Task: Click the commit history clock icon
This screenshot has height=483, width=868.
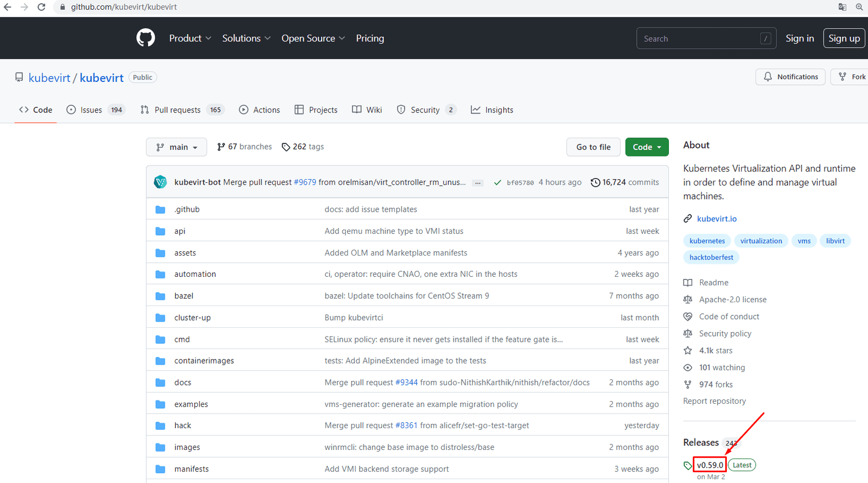Action: pos(595,182)
